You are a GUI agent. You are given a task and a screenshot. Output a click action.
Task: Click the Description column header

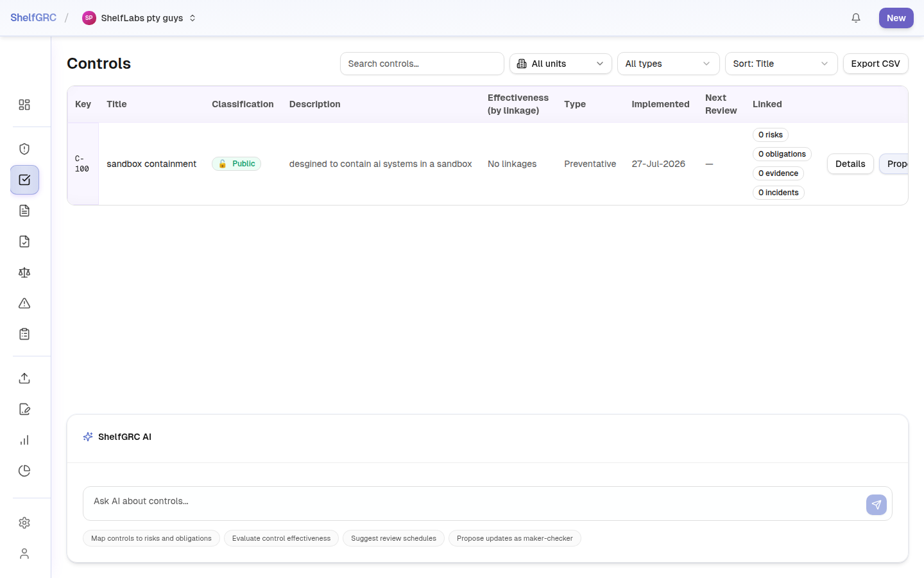[315, 104]
